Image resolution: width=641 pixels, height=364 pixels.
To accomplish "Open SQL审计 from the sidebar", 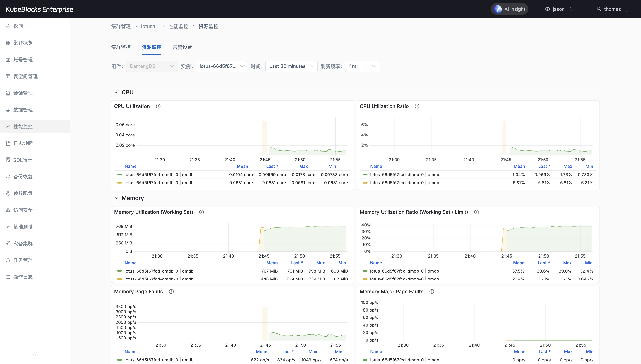I will click(23, 160).
